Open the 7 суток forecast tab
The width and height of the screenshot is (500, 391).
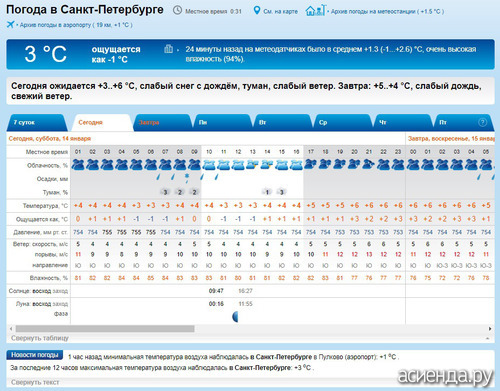pyautogui.click(x=36, y=123)
